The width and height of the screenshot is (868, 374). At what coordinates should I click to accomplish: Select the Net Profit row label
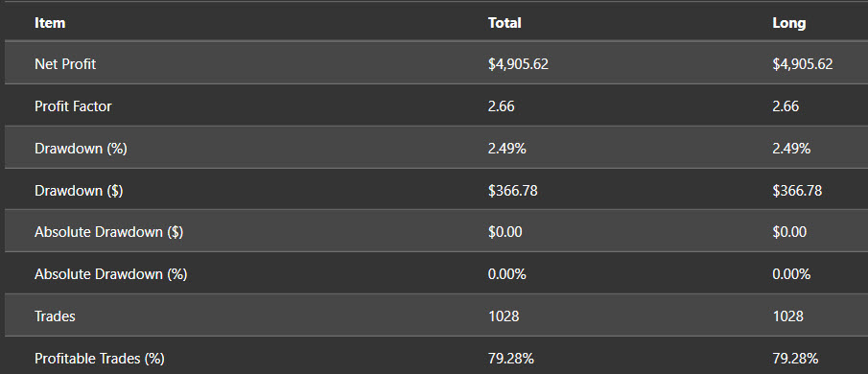(x=65, y=64)
